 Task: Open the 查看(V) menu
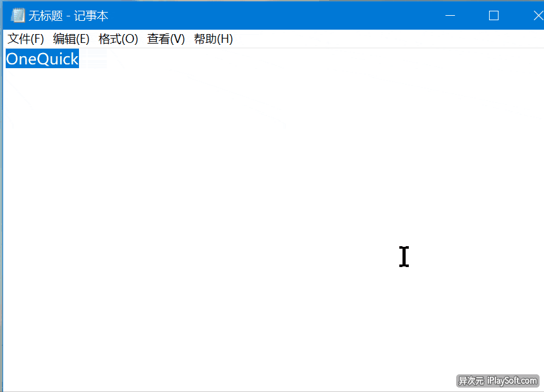pyautogui.click(x=165, y=39)
